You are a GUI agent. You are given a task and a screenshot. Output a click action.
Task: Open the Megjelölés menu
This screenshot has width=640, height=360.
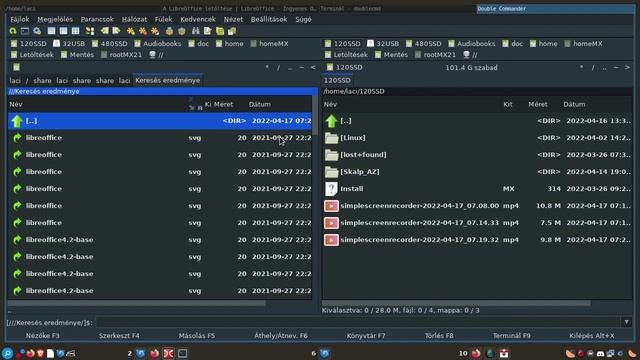pyautogui.click(x=55, y=19)
